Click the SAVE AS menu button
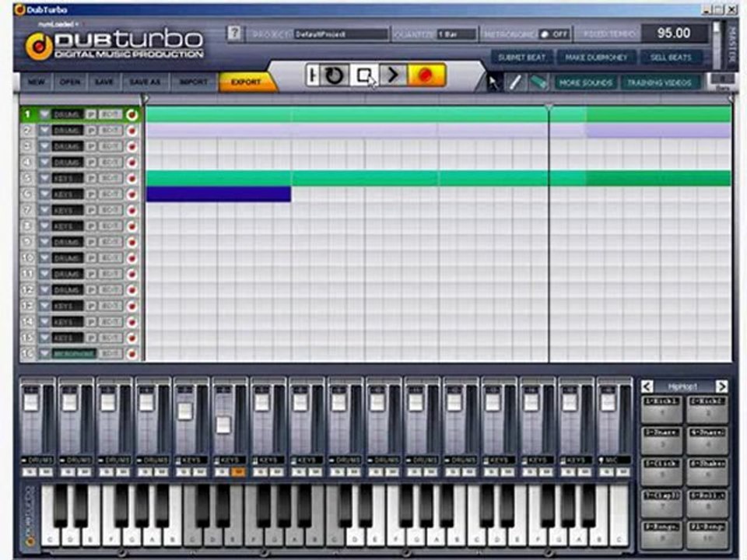The width and height of the screenshot is (747, 560). pyautogui.click(x=145, y=82)
